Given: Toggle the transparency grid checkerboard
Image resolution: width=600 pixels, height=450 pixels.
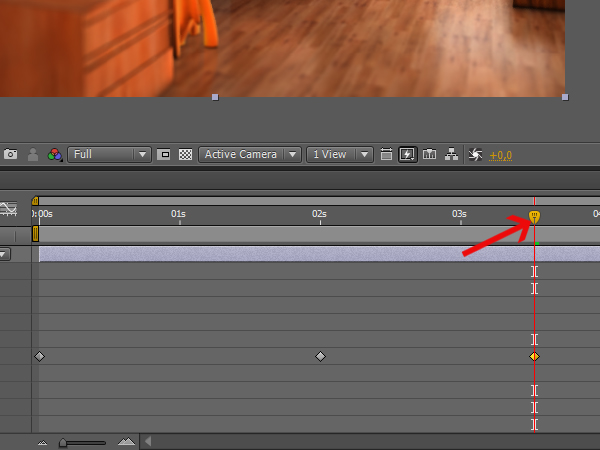Looking at the screenshot, I should pyautogui.click(x=185, y=155).
